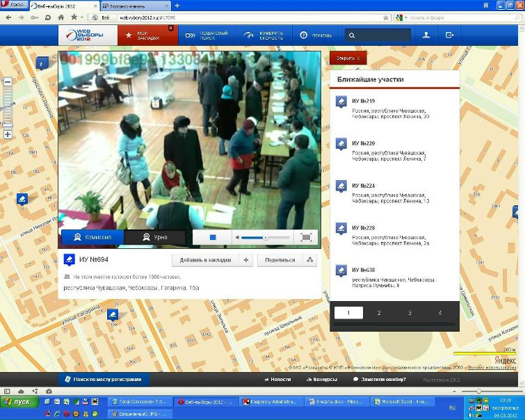
Task: Zoom in the map with plus button
Action: point(8,135)
